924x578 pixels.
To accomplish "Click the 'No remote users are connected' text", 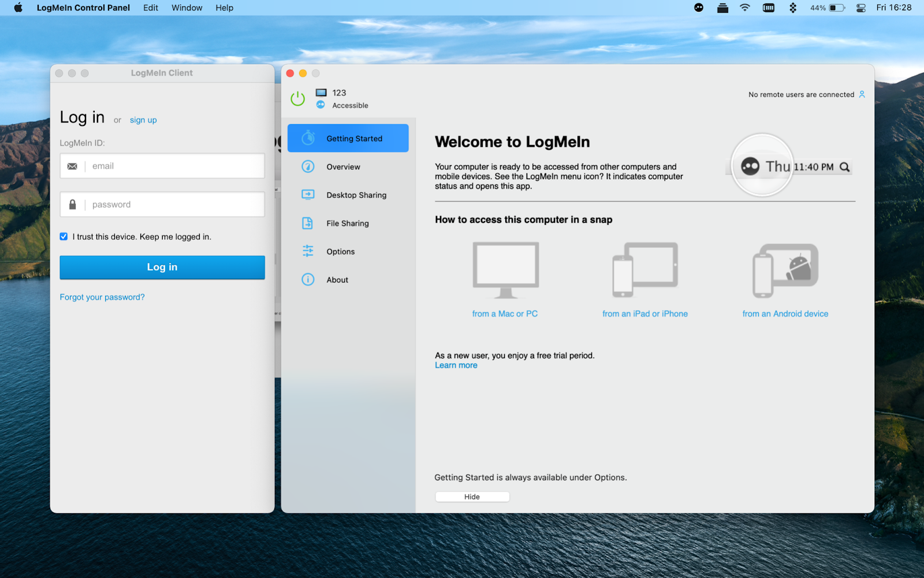I will [x=801, y=94].
